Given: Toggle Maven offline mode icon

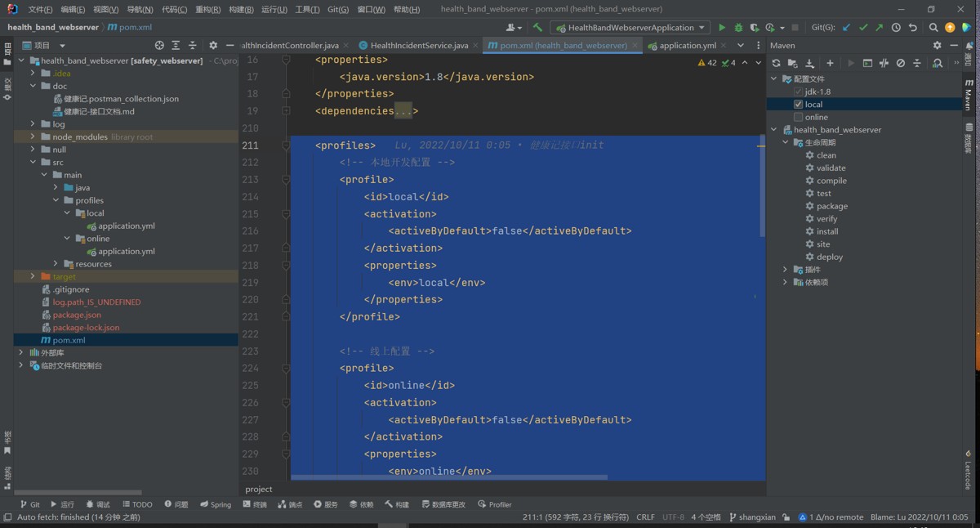Looking at the screenshot, I should pyautogui.click(x=884, y=63).
